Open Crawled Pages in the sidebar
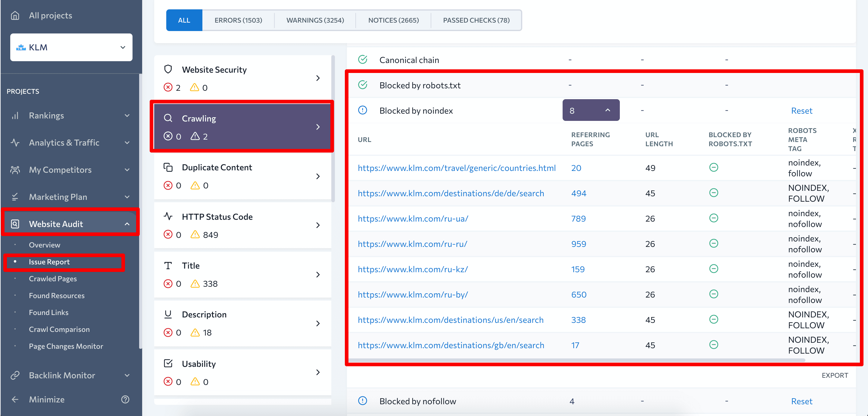The image size is (868, 416). [53, 279]
